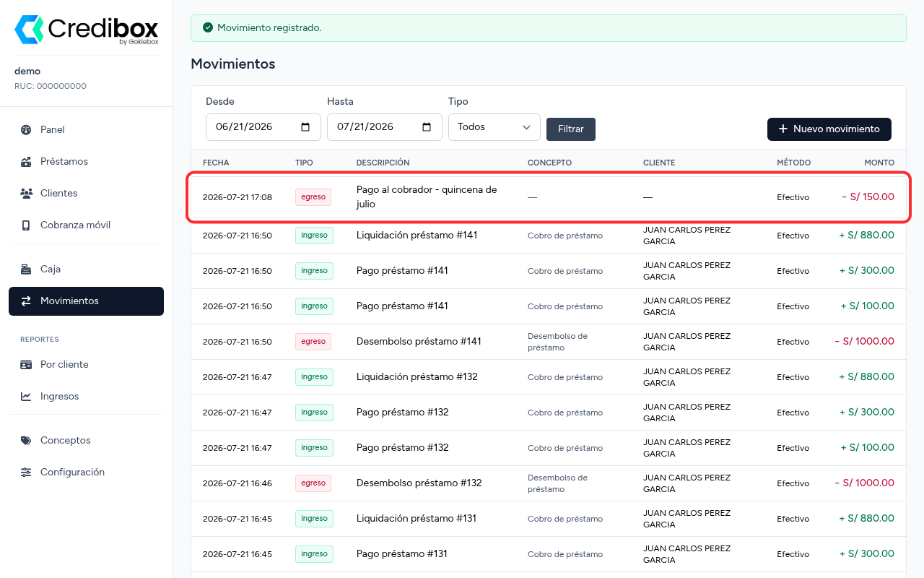
Task: Select Movimientos in sidebar
Action: [x=86, y=301]
